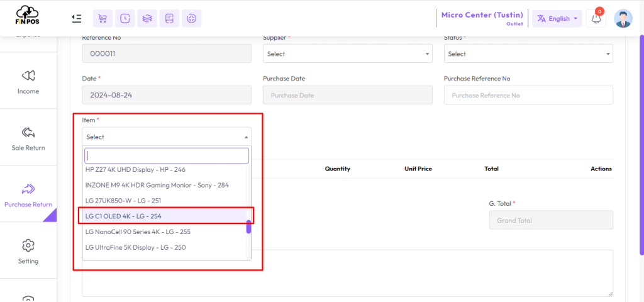This screenshot has width=644, height=302.
Task: Select LG UltraFine 5K Display option
Action: 164,247
